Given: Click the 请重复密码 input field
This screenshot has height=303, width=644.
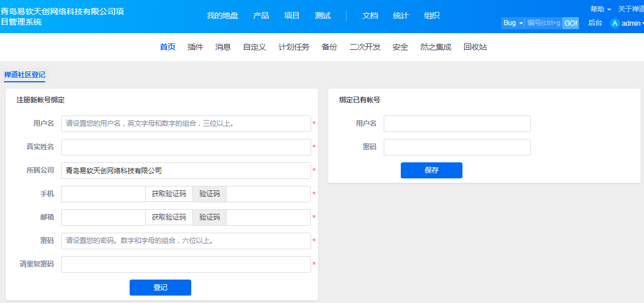Looking at the screenshot, I should pyautogui.click(x=186, y=264).
